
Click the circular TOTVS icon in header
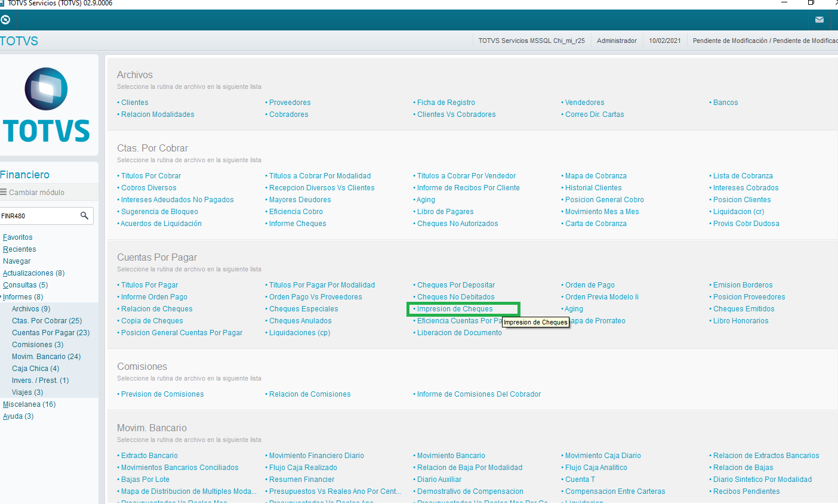[x=5, y=20]
